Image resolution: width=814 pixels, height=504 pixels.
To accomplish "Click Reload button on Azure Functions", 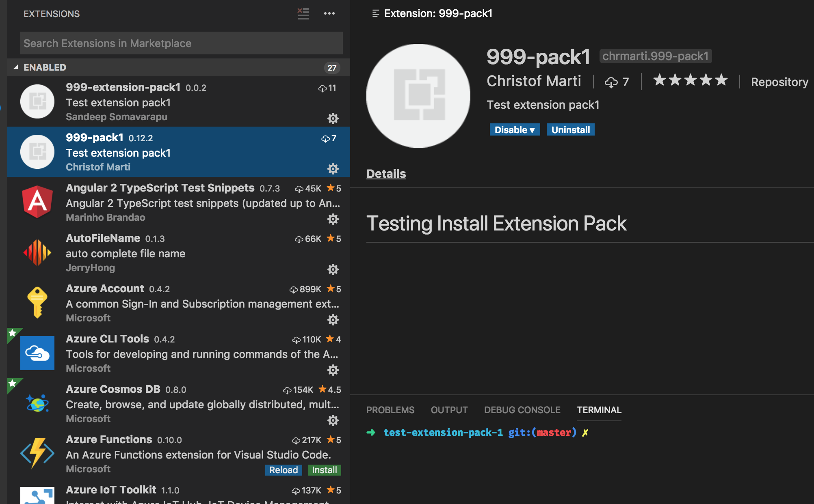I will pos(284,470).
